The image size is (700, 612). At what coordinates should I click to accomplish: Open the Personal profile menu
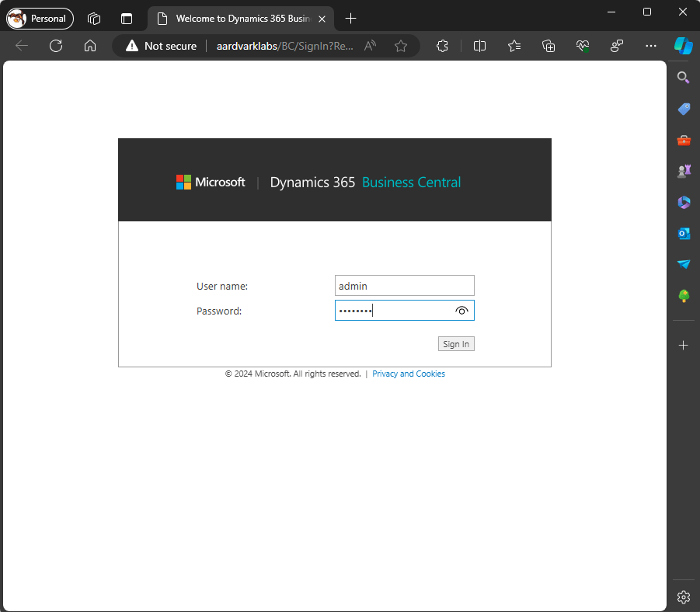coord(40,19)
